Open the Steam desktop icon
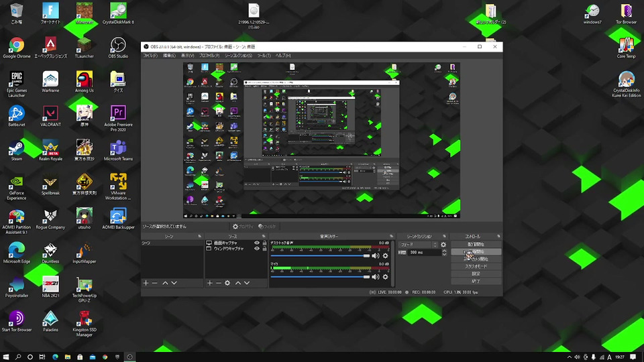The height and width of the screenshot is (362, 644). (x=16, y=150)
